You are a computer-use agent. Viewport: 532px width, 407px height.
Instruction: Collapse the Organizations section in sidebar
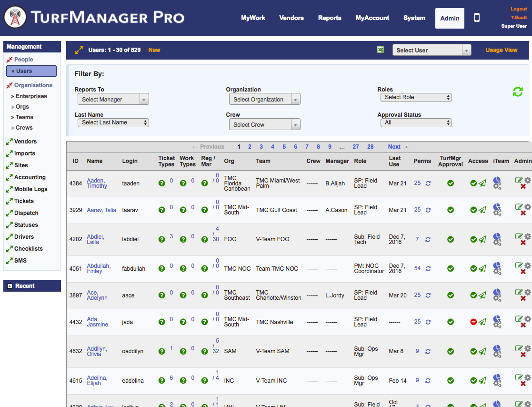[x=9, y=85]
